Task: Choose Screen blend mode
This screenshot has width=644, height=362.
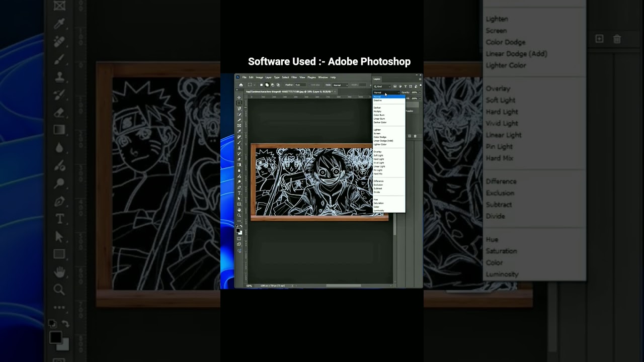Action: point(377,133)
